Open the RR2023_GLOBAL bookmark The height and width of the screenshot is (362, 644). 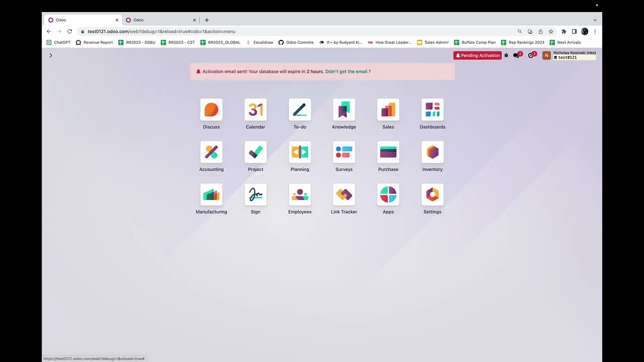tap(220, 42)
